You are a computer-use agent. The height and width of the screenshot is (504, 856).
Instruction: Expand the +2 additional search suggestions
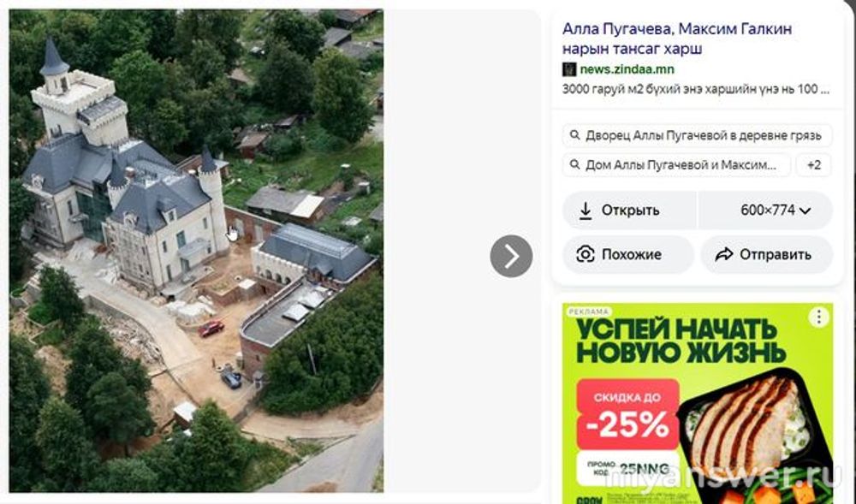click(814, 165)
